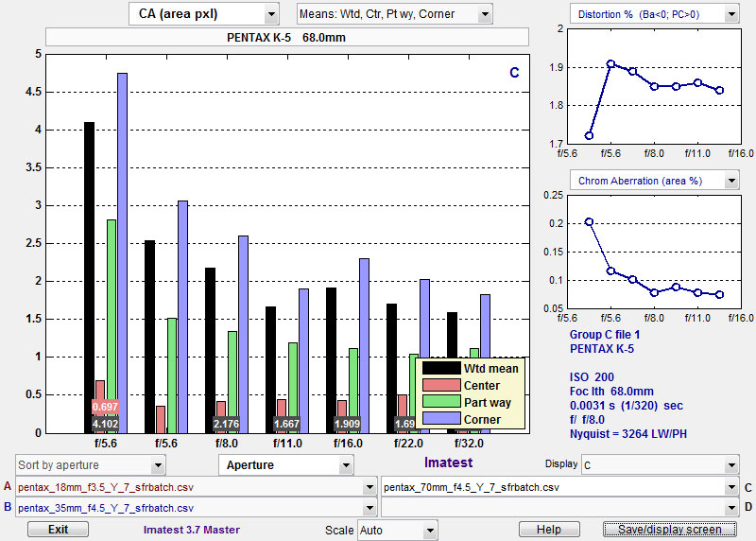The height and width of the screenshot is (541, 756).
Task: Open file A pentax_18mm_f3.5 dropdown
Action: click(x=196, y=487)
